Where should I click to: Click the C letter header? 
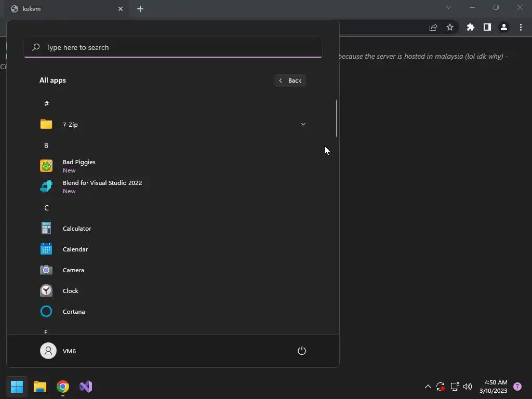tap(46, 208)
